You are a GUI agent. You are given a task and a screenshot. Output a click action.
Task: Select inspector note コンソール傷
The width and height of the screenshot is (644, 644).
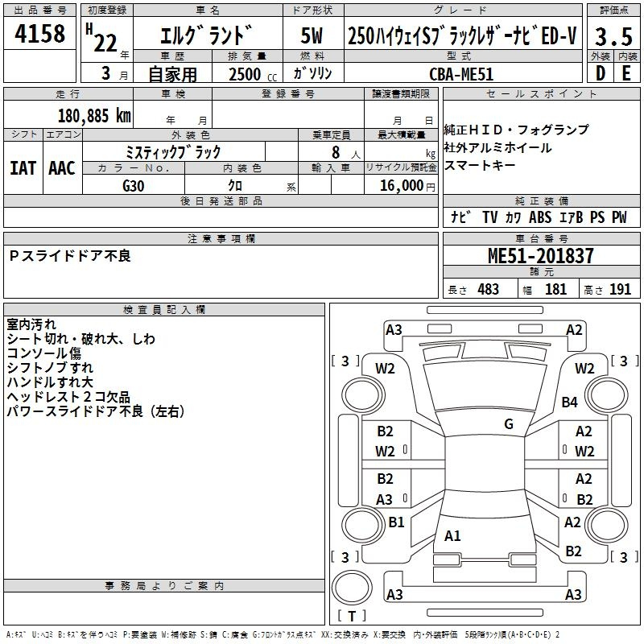[44, 353]
